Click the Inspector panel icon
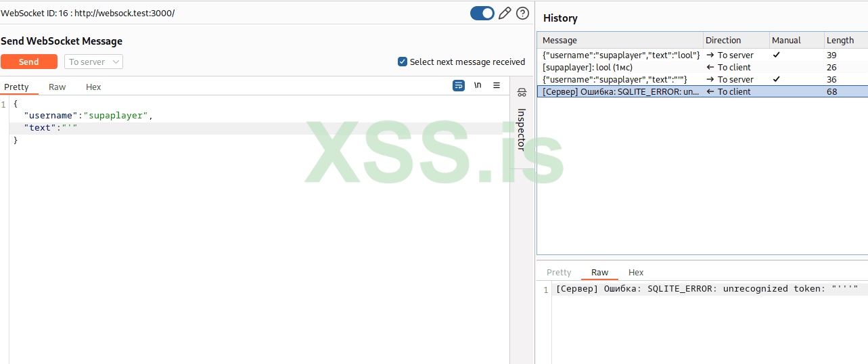Viewport: 868px width, 364px height. tap(522, 91)
